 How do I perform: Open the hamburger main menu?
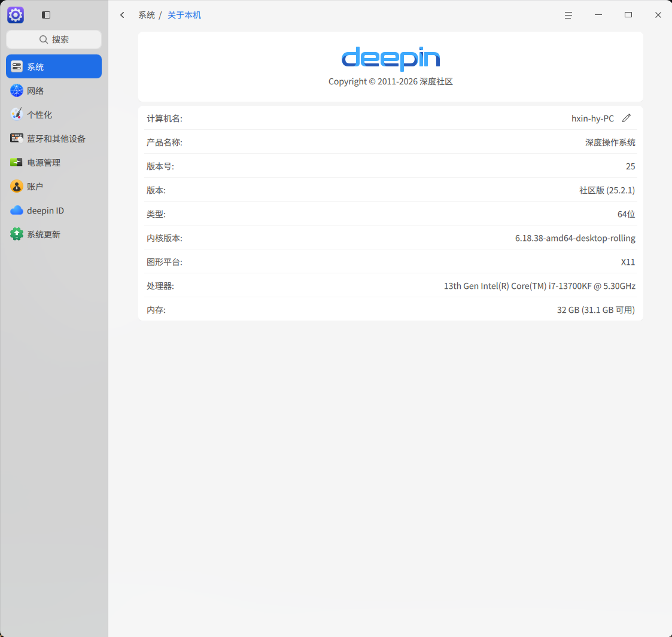[x=568, y=15]
